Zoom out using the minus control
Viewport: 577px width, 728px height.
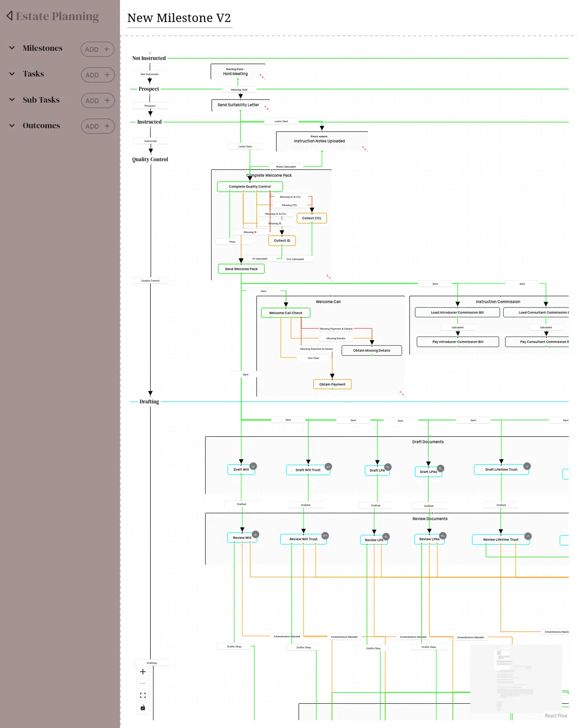coord(143,683)
